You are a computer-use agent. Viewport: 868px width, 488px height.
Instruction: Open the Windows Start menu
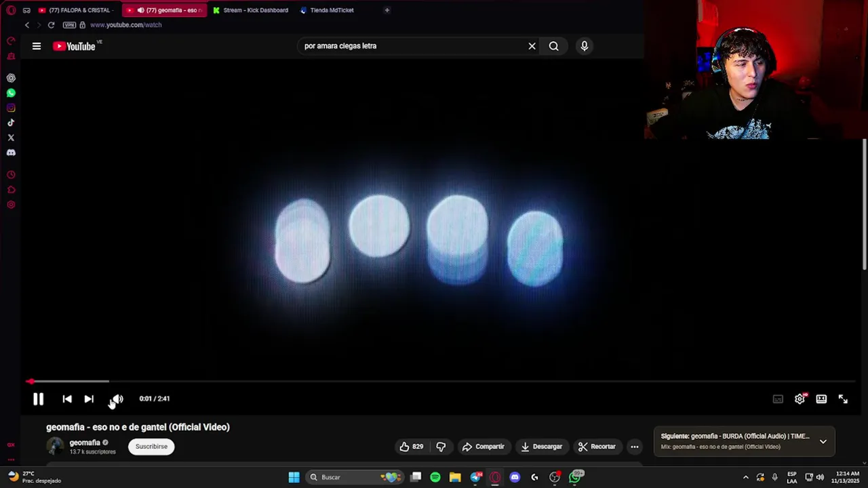[294, 477]
